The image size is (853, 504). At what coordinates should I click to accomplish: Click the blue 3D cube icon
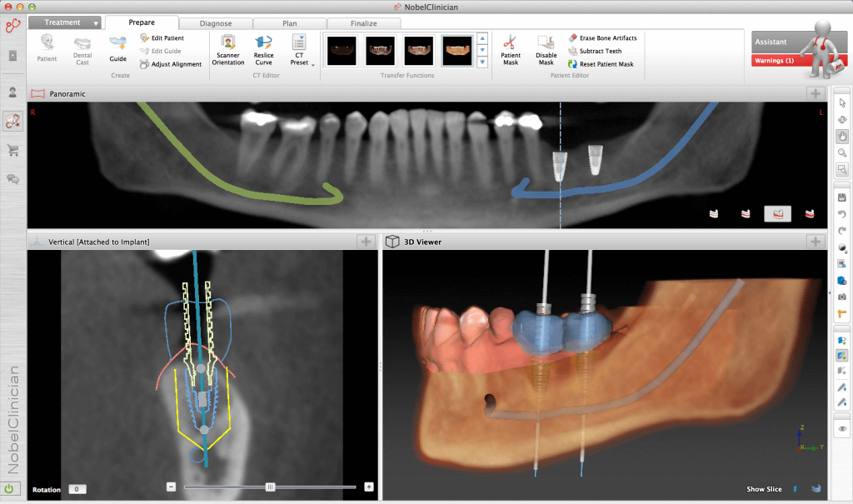pyautogui.click(x=842, y=281)
